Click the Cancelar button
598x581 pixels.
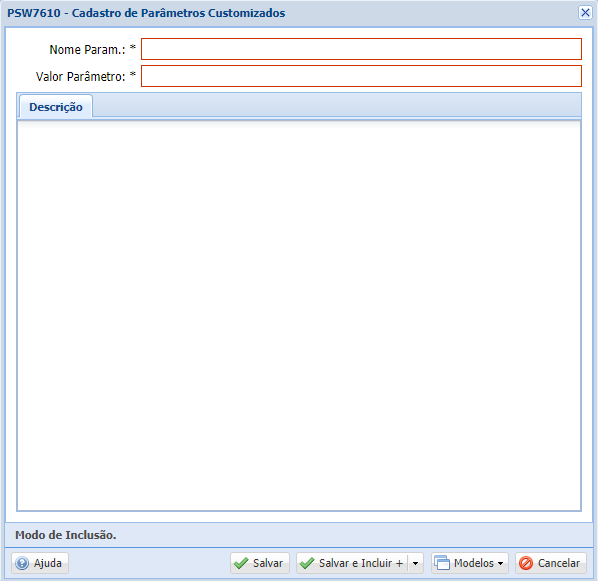pyautogui.click(x=551, y=563)
